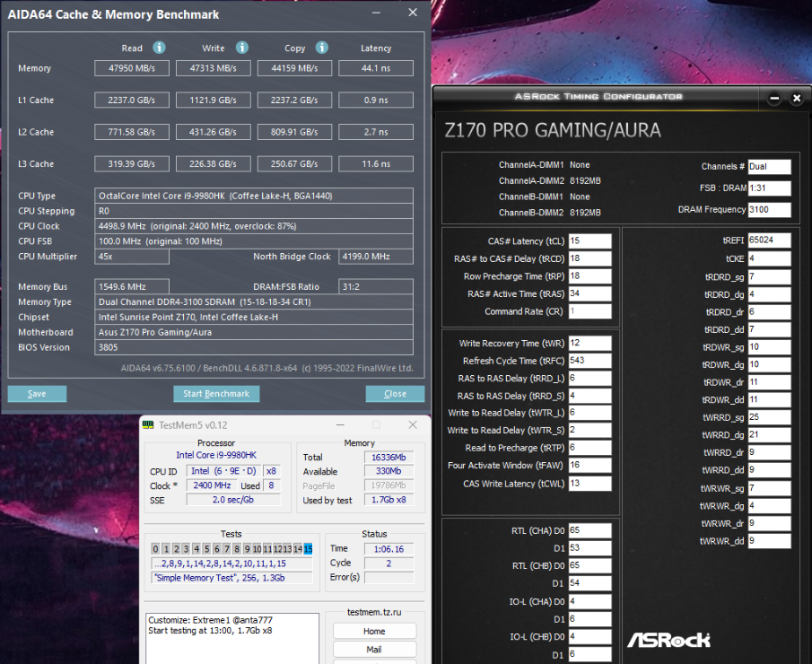
Task: Click the TestMem5 Cycle value 2
Action: [x=389, y=563]
